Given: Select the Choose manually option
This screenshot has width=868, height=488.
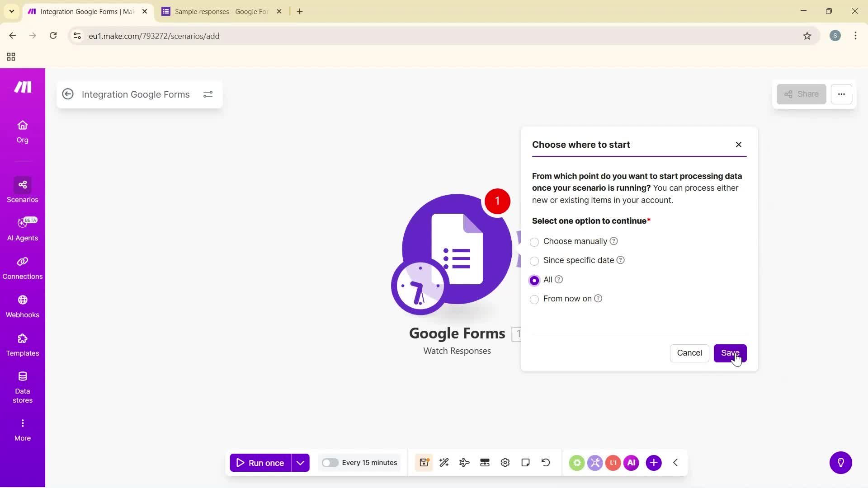Looking at the screenshot, I should pyautogui.click(x=534, y=242).
